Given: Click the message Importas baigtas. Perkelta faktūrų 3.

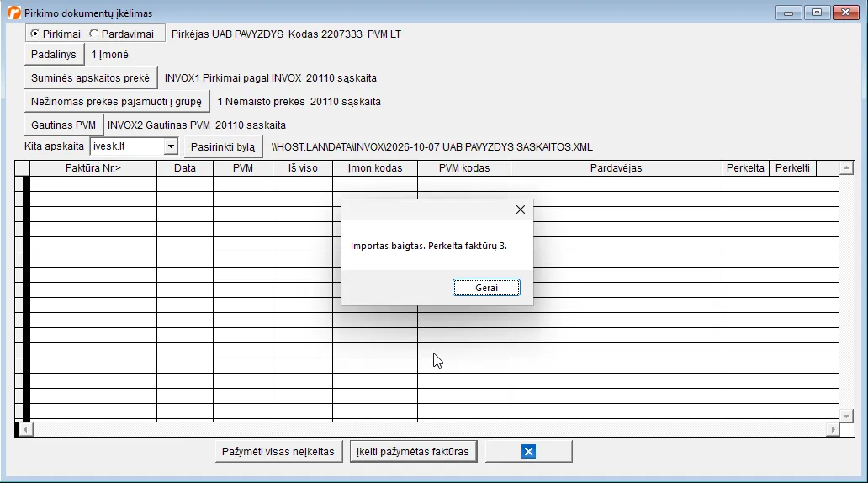Looking at the screenshot, I should click(428, 246).
